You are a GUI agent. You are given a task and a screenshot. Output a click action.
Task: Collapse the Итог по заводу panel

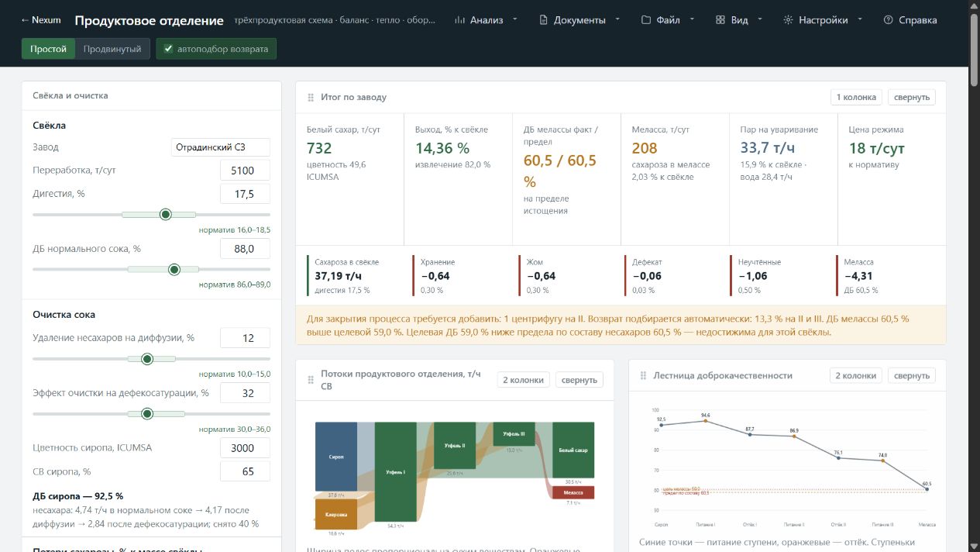pos(912,97)
